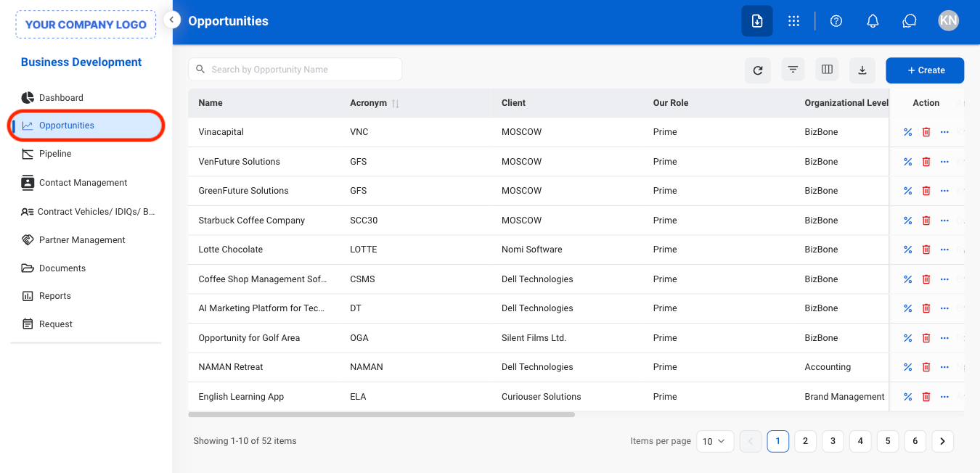Collapse the sidebar with the chevron button
This screenshot has height=473, width=980.
coord(171,20)
